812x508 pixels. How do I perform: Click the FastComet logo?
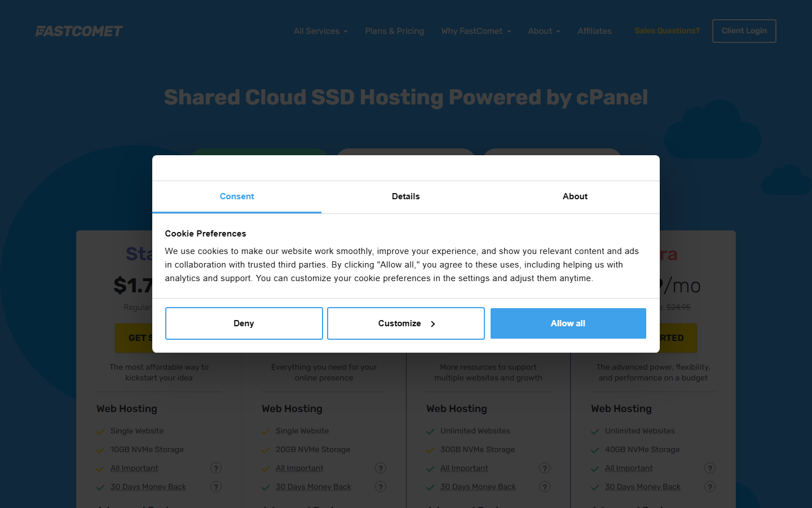click(x=79, y=31)
